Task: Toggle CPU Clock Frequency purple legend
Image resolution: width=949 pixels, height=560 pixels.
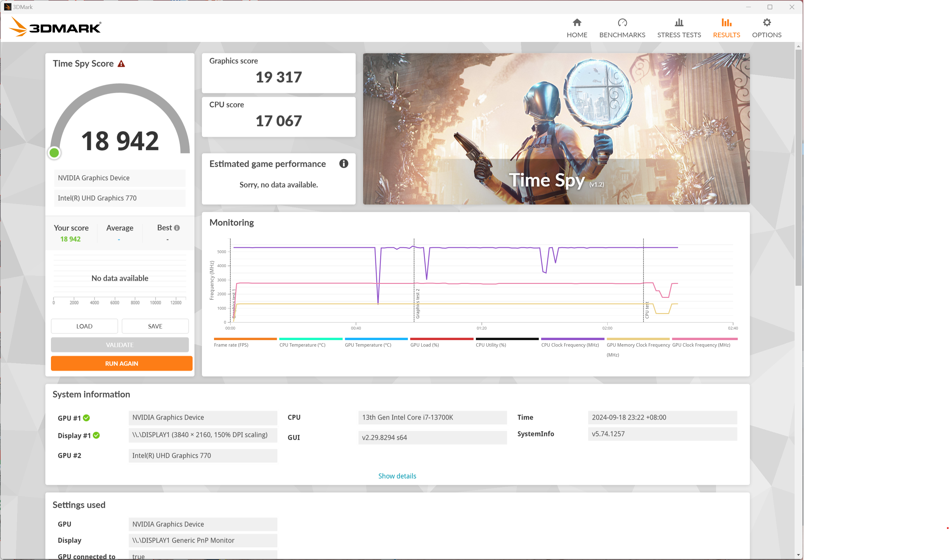Action: point(573,339)
